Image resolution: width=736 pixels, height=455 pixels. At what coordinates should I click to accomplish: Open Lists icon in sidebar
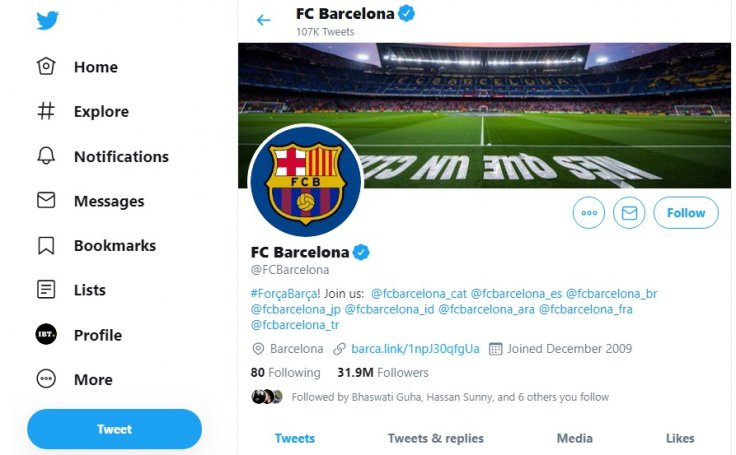click(x=46, y=290)
